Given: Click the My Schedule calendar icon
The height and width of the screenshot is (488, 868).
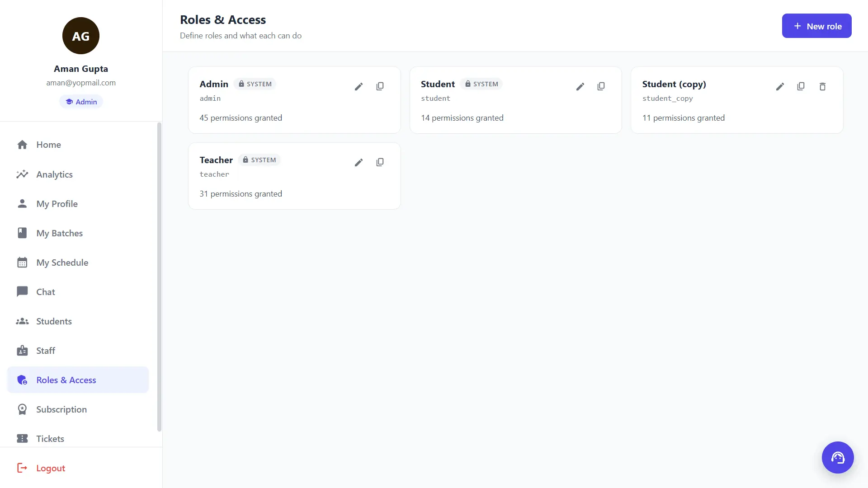Looking at the screenshot, I should tap(22, 263).
